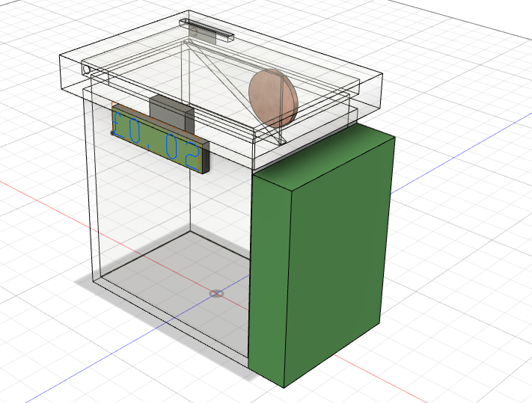
Task: Select the gray block behind the display
Action: click(x=172, y=113)
